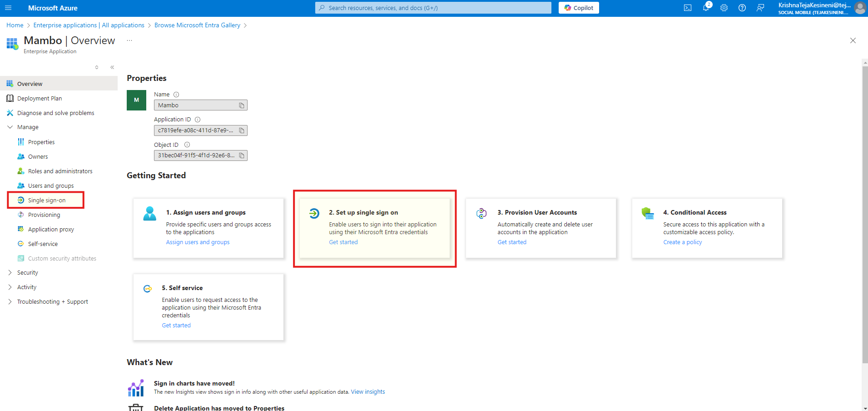The width and height of the screenshot is (868, 411).
Task: Expand Troubleshooting + Support section
Action: (x=10, y=302)
